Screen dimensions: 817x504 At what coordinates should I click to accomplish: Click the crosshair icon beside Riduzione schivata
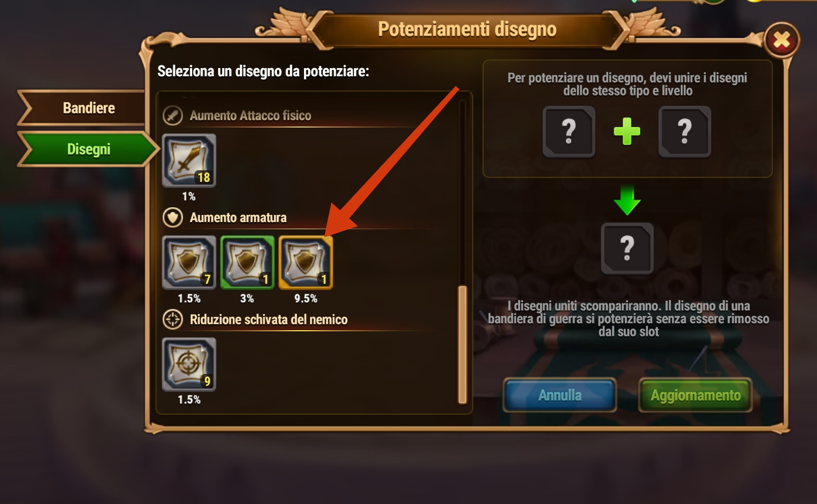point(173,320)
